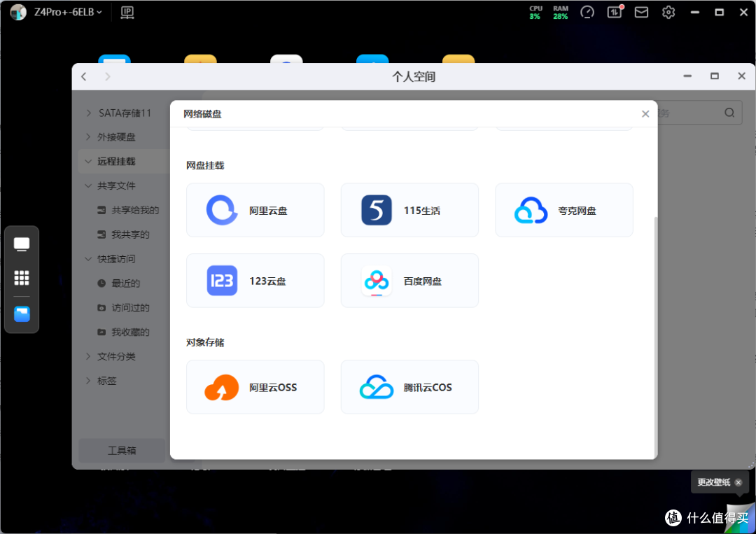Select 访问过的 in sidebar
Viewport: 756px width, 534px height.
click(x=123, y=307)
